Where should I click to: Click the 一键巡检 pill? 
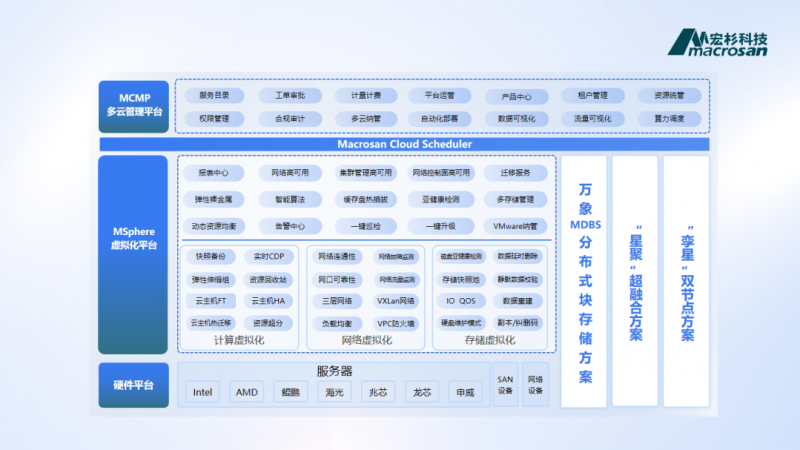point(366,226)
